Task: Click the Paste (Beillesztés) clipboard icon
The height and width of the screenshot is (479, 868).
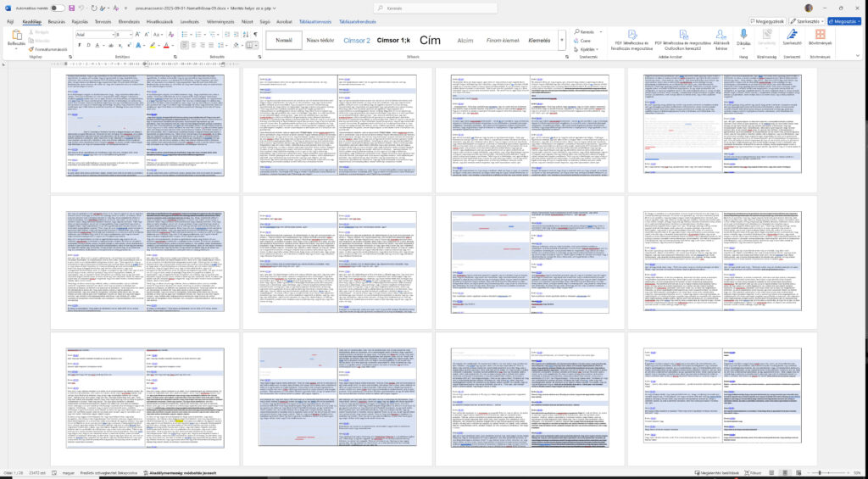Action: tap(15, 36)
